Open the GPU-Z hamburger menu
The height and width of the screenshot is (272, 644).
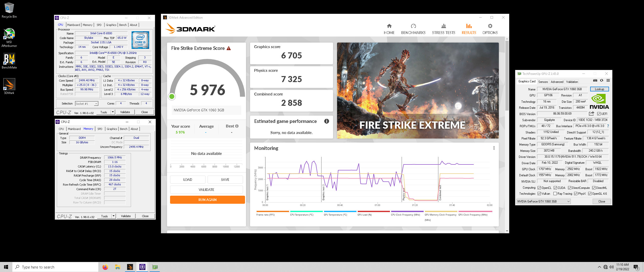click(x=608, y=81)
